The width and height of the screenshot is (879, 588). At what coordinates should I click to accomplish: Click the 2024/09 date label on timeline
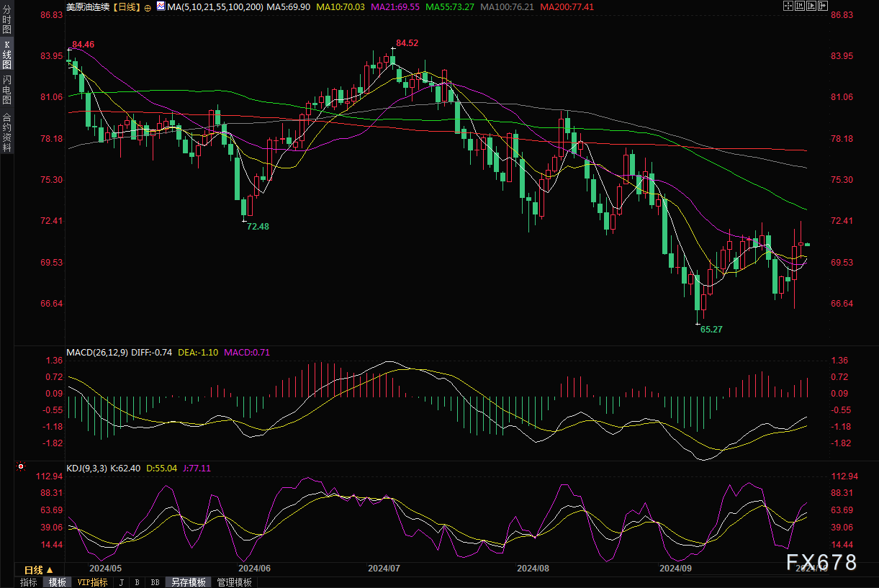point(676,568)
